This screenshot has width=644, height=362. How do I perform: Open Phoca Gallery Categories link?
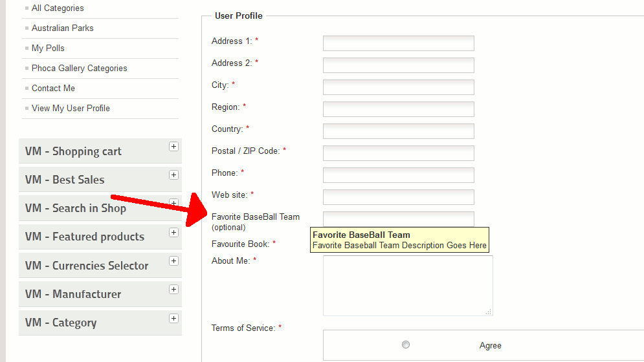click(x=79, y=69)
